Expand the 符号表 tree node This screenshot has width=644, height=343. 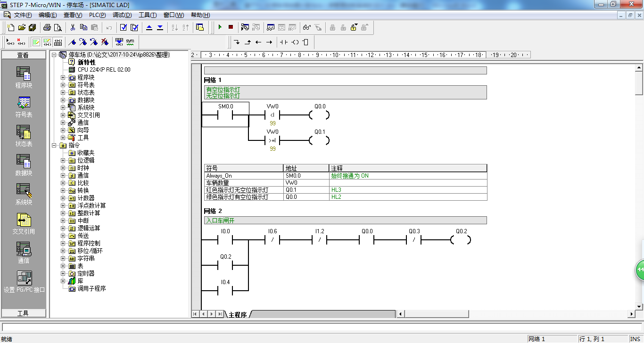63,85
